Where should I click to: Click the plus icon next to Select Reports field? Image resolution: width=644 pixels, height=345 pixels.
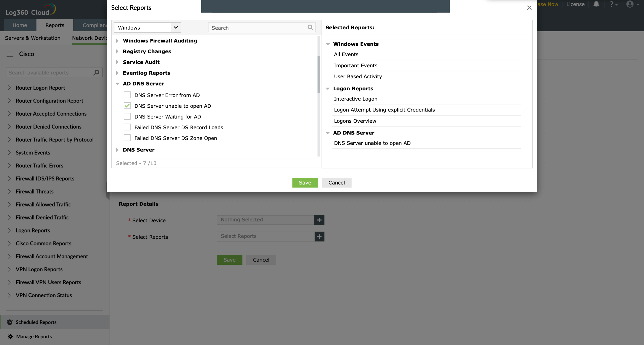tap(319, 236)
